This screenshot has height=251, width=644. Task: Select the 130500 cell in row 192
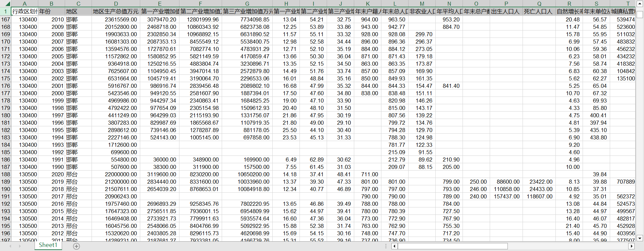click(24, 204)
